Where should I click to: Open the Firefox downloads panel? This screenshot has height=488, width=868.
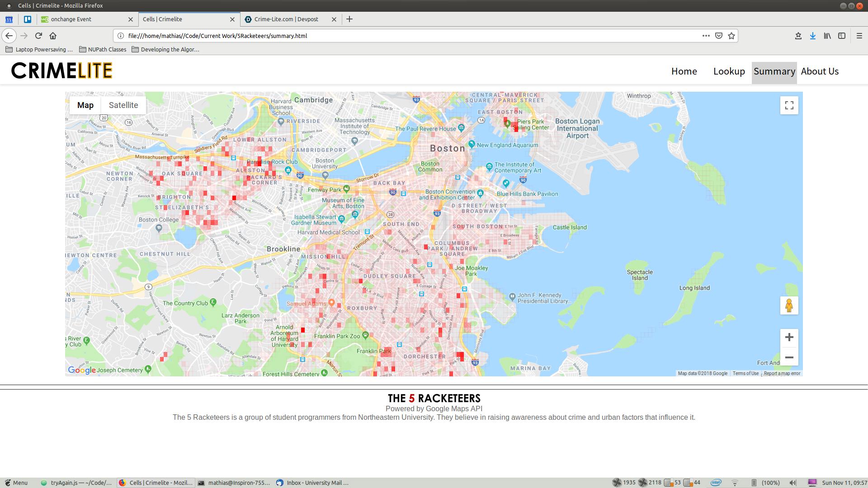click(x=812, y=36)
